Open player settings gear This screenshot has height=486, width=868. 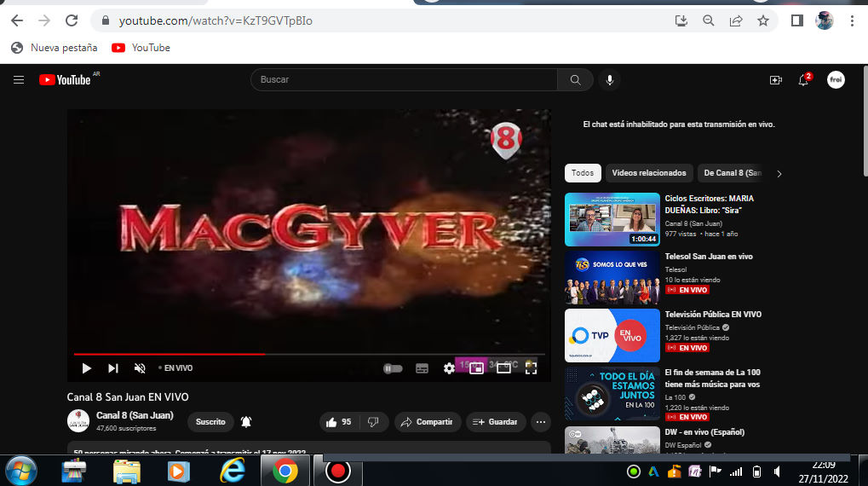click(x=449, y=368)
